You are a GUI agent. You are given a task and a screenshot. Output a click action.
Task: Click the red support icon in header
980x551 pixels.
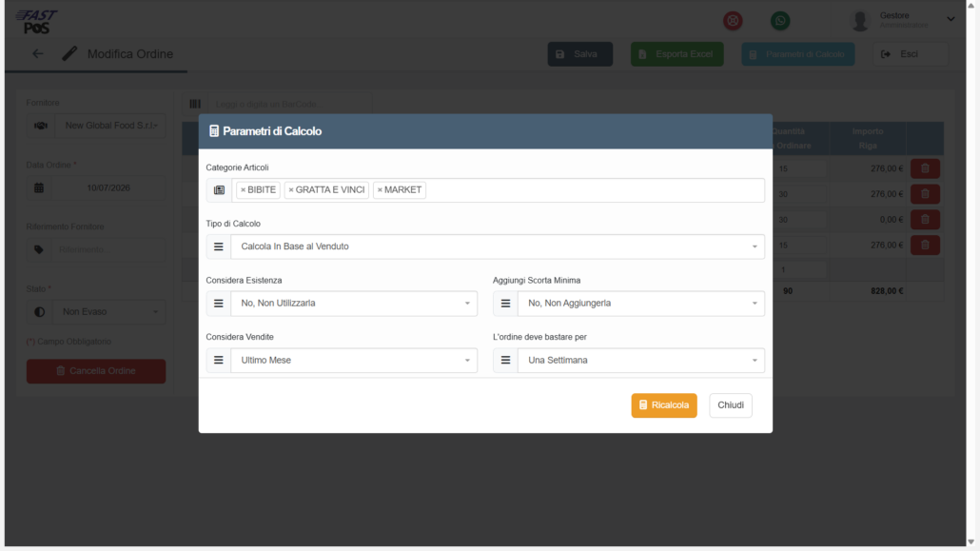tap(734, 21)
